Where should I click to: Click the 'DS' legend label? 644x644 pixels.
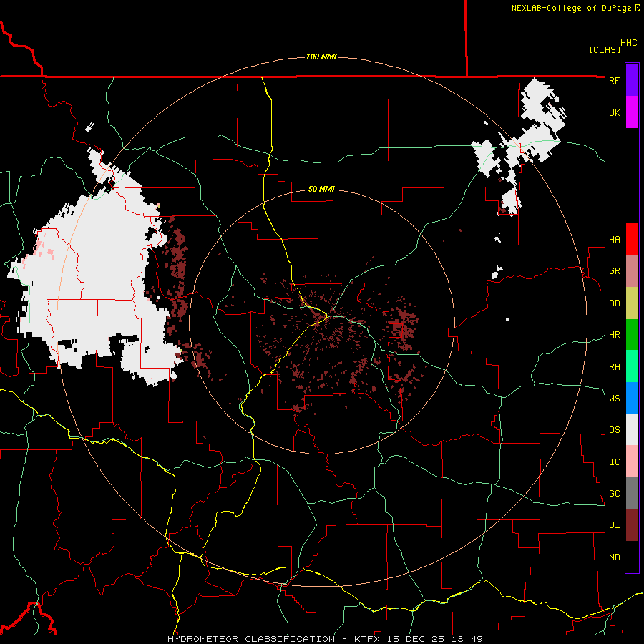(614, 430)
